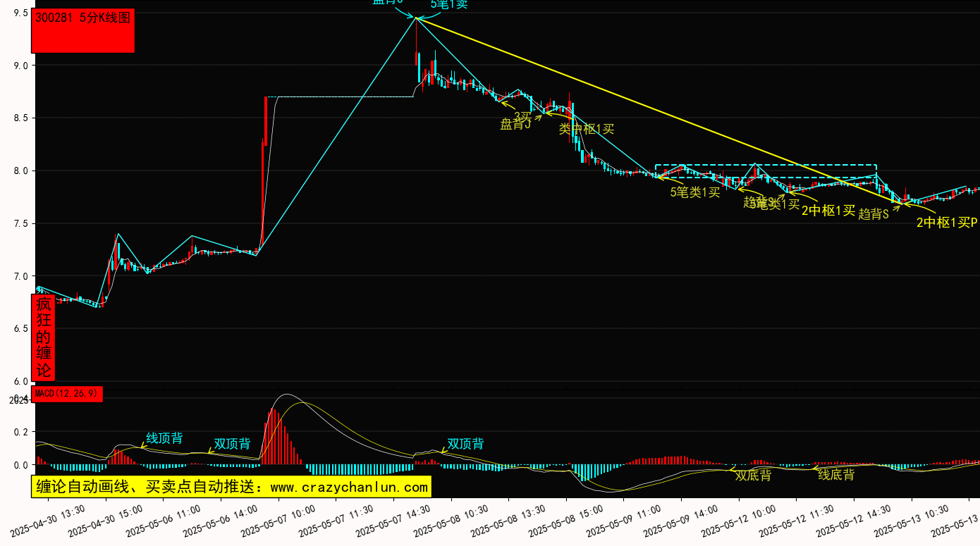Click the "双底背" MACD annotation
This screenshot has width=980, height=546.
(x=753, y=475)
